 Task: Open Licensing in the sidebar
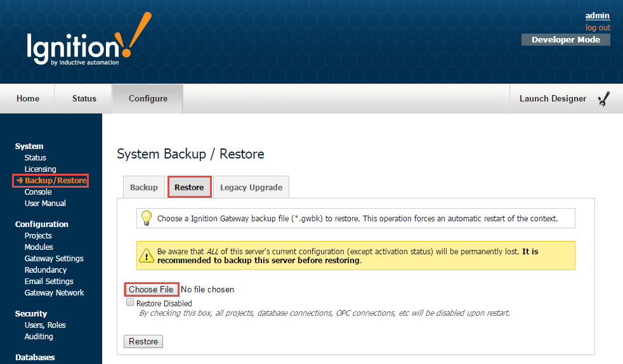pyautogui.click(x=40, y=169)
